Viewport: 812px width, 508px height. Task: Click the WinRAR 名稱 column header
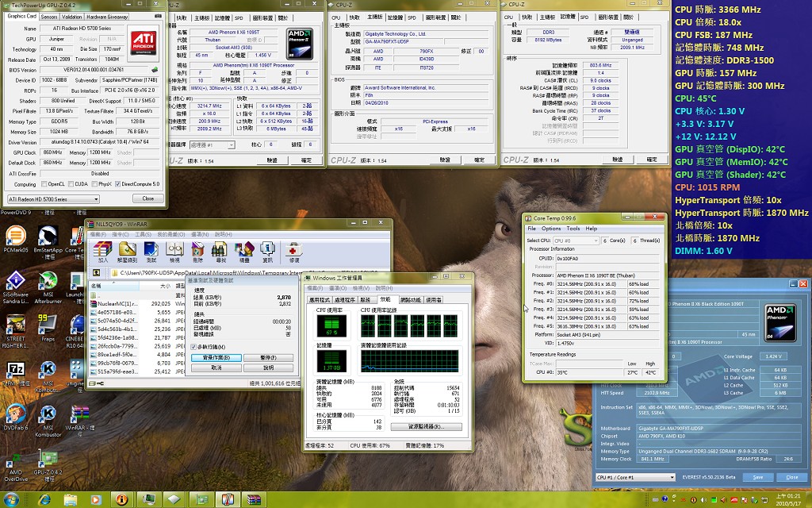pos(114,286)
